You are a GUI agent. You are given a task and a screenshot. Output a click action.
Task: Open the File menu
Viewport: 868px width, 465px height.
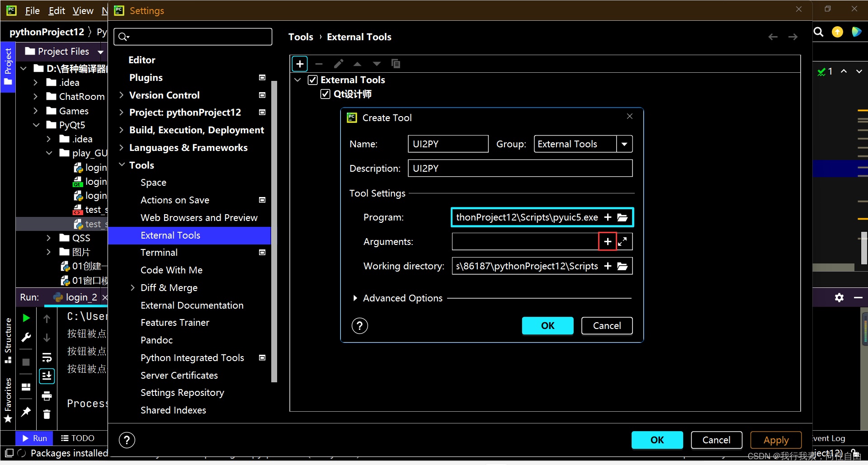(32, 10)
